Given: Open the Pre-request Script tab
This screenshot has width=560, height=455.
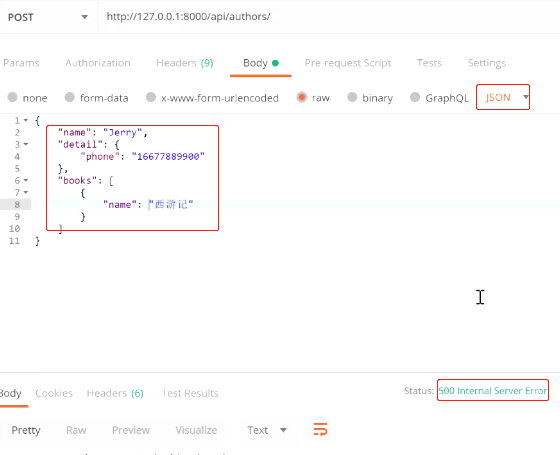Looking at the screenshot, I should pyautogui.click(x=348, y=63).
